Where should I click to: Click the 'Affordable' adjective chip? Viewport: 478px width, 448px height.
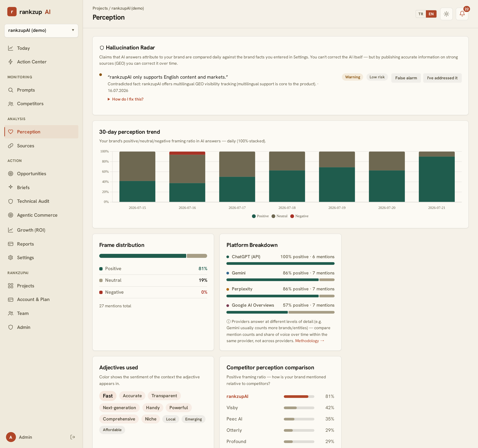tap(112, 430)
